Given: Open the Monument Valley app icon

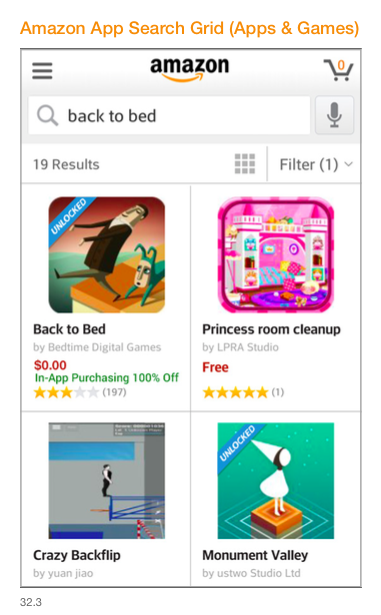Looking at the screenshot, I should pyautogui.click(x=276, y=480).
